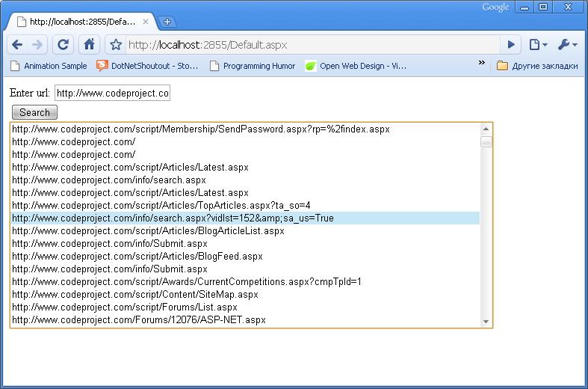588x389 pixels.
Task: Select the Forums/12076/ASP-NET.aspx entry
Action: coord(245,320)
